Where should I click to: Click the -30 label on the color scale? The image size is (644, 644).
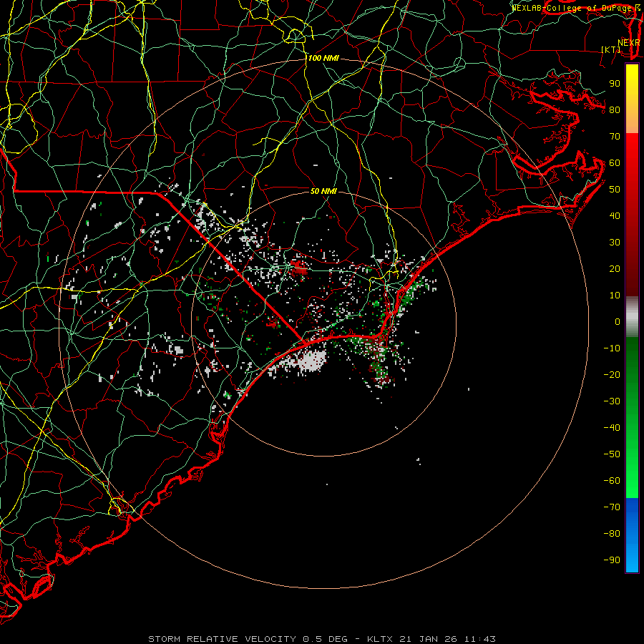click(x=612, y=401)
